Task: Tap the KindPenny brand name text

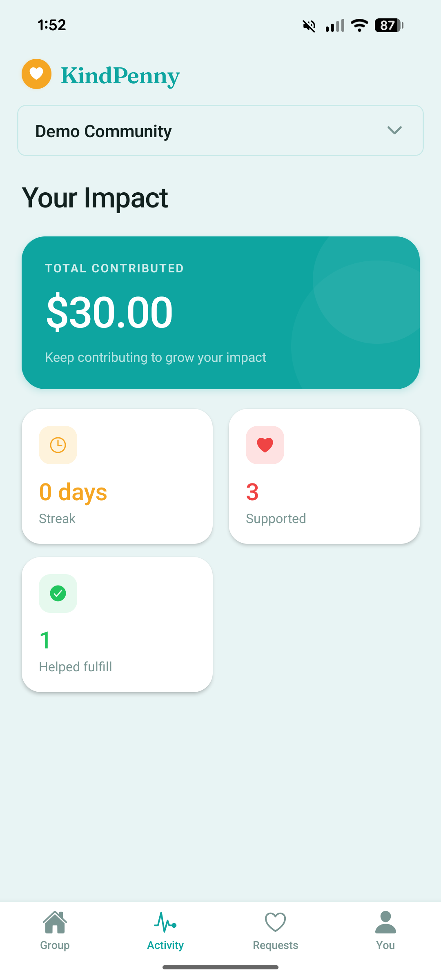Action: click(x=120, y=76)
